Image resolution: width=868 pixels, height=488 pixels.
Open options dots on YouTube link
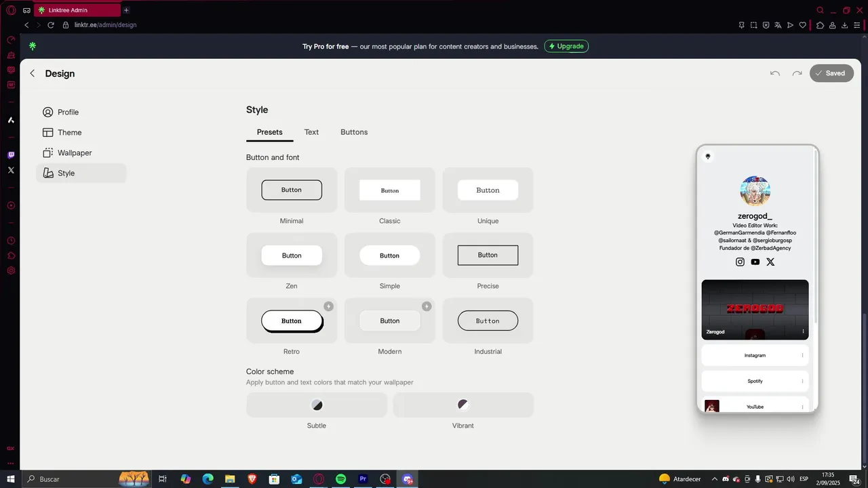[x=802, y=407]
